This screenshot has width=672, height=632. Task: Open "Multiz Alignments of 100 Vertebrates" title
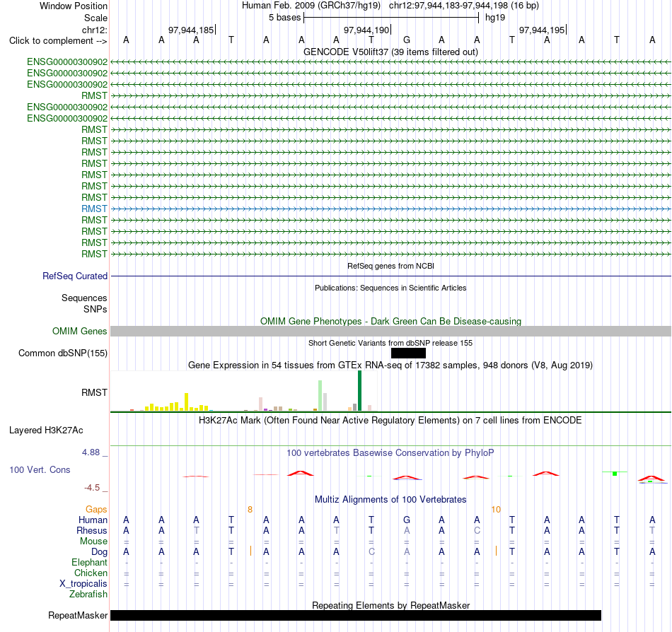pyautogui.click(x=390, y=500)
